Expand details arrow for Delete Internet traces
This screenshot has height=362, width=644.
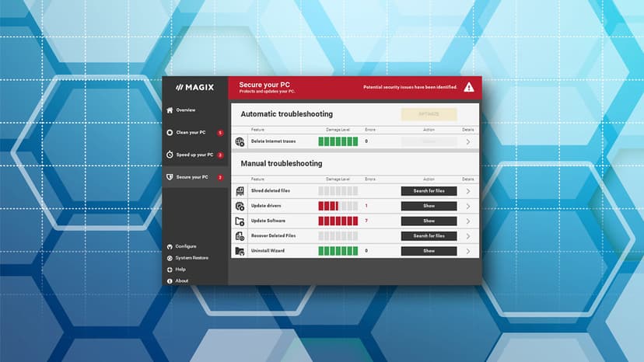click(x=467, y=141)
